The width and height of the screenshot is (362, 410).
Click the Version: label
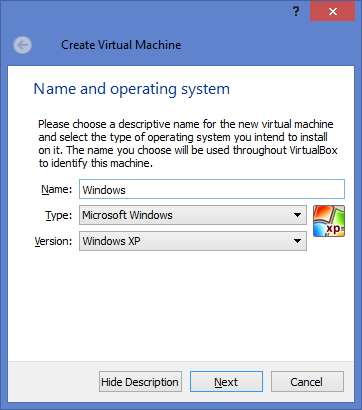pos(53,241)
